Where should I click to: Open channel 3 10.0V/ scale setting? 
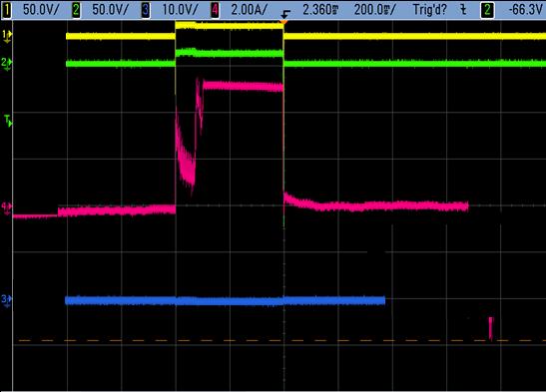180,10
